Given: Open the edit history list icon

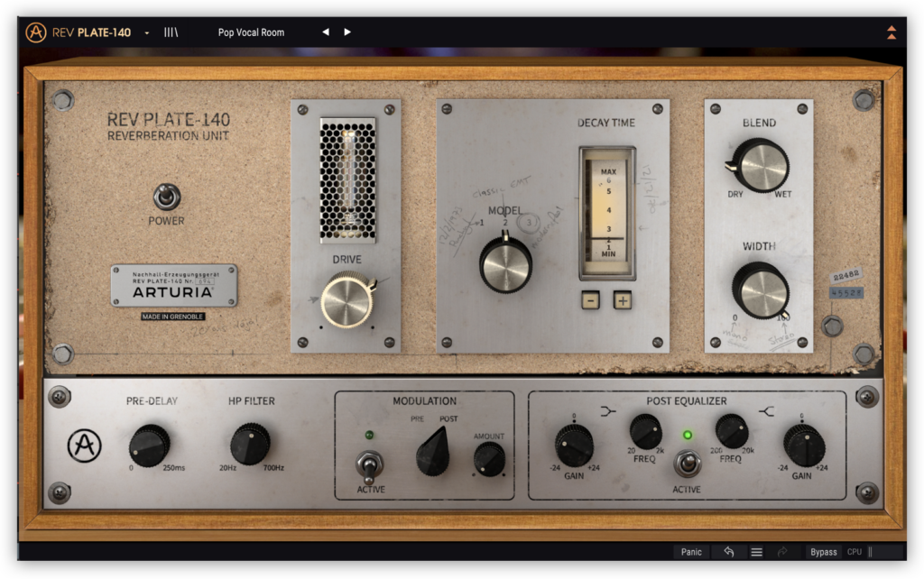Looking at the screenshot, I should point(756,552).
